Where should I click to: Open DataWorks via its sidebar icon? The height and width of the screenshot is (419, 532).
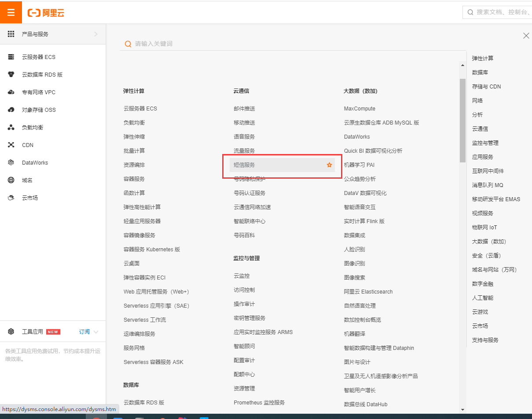tap(11, 162)
